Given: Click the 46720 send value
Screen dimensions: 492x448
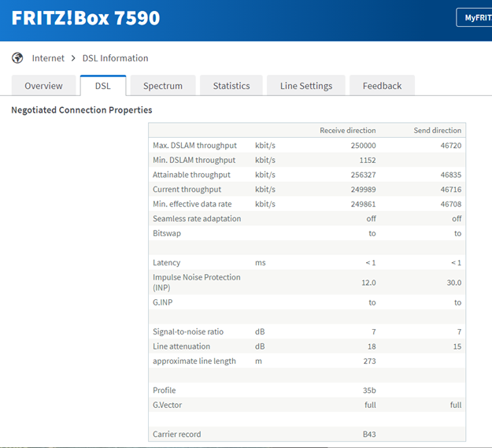Looking at the screenshot, I should click(x=451, y=145).
